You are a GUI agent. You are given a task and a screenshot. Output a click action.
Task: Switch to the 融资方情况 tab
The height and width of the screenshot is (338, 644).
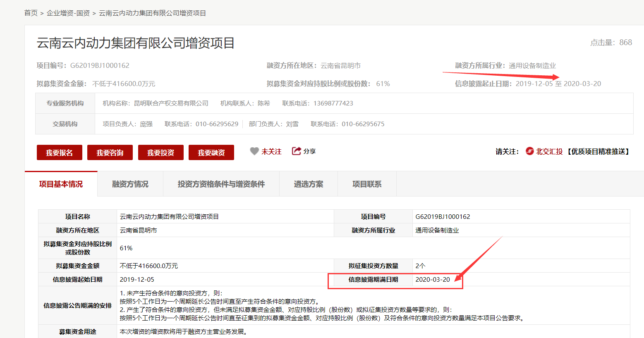tap(130, 184)
